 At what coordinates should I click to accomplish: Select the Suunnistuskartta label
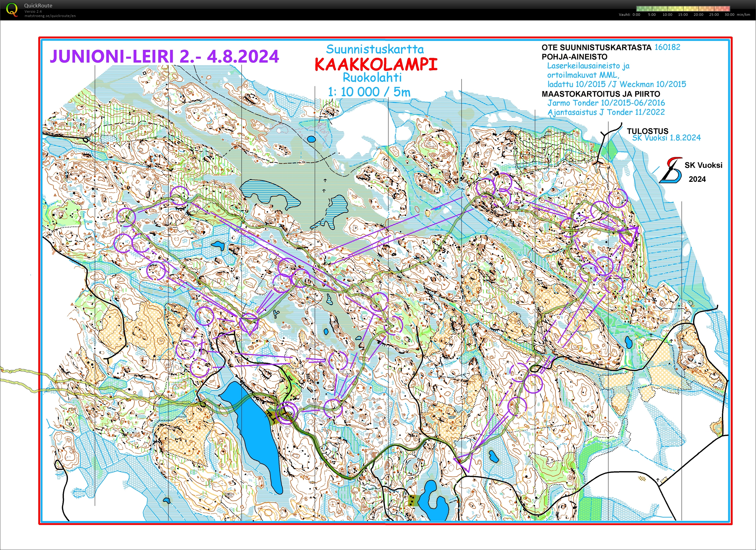[375, 49]
